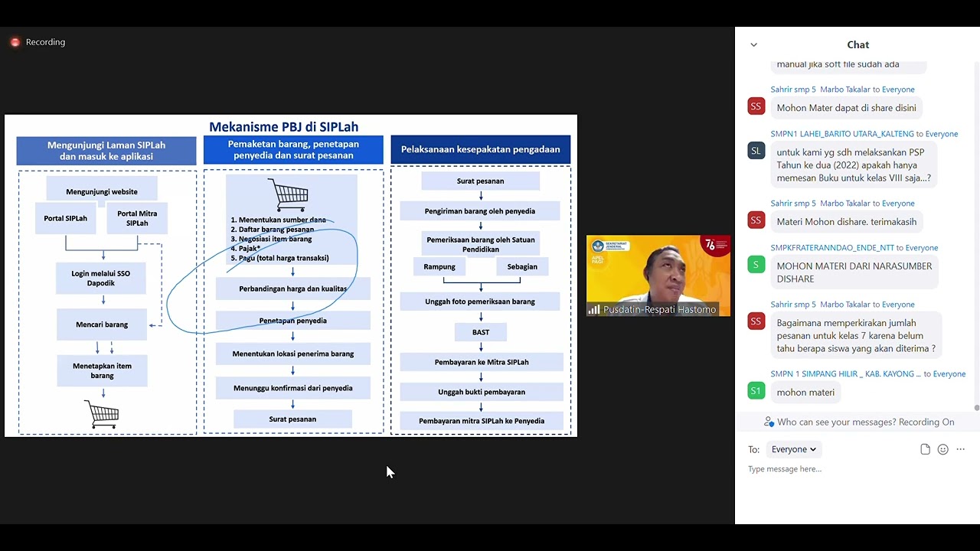Click the "Perbandingan harga dan kualitas" box
The image size is (980, 551).
click(x=293, y=289)
